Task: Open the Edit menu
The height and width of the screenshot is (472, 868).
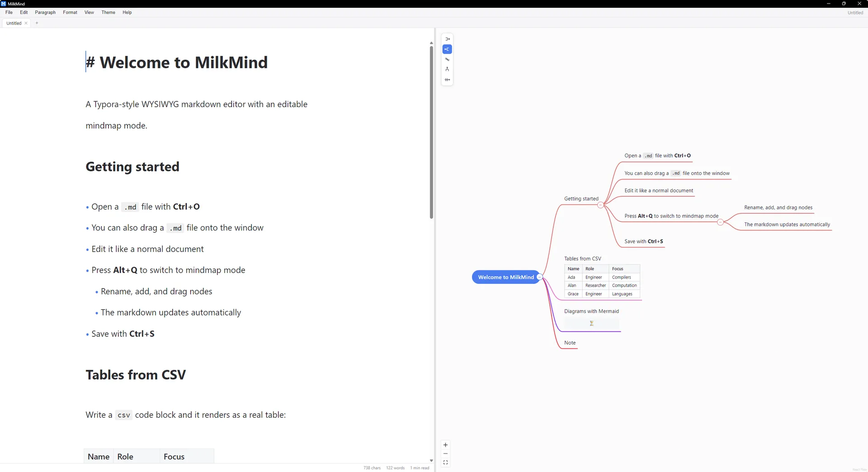Action: [24, 12]
